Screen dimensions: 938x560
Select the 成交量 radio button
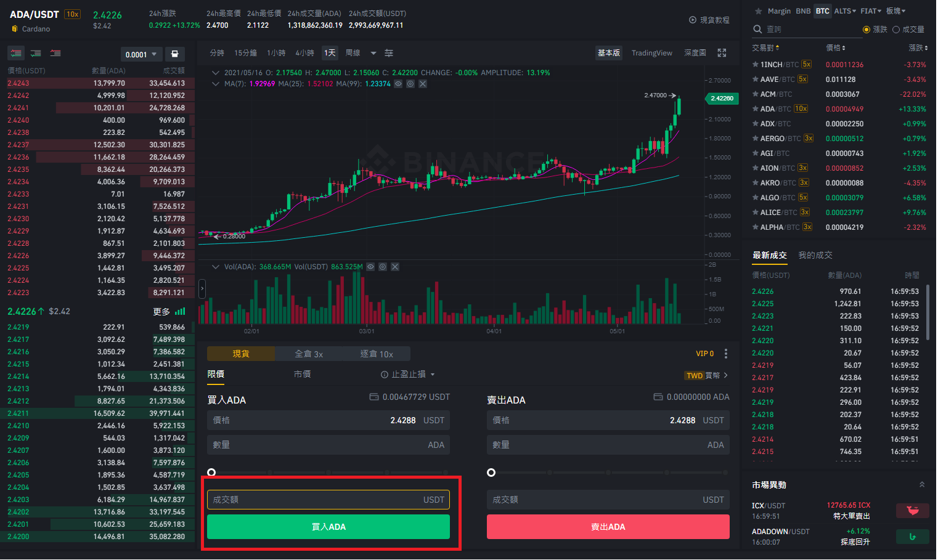pos(896,30)
